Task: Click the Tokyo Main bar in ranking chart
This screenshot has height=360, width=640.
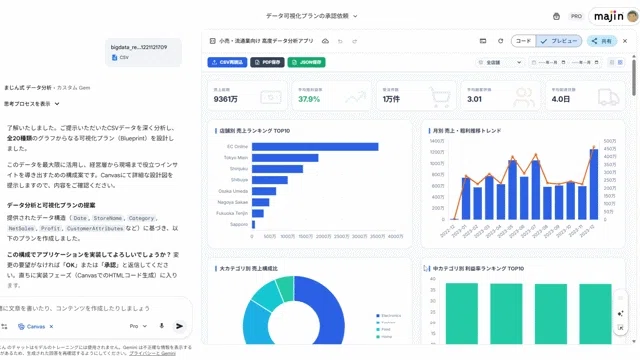Action: (285, 158)
